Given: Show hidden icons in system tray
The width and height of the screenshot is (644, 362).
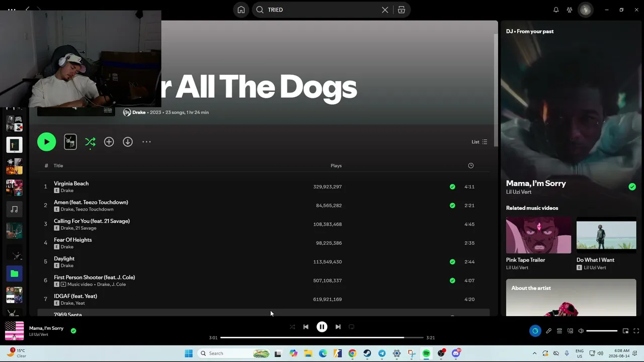Looking at the screenshot, I should 534,353.
